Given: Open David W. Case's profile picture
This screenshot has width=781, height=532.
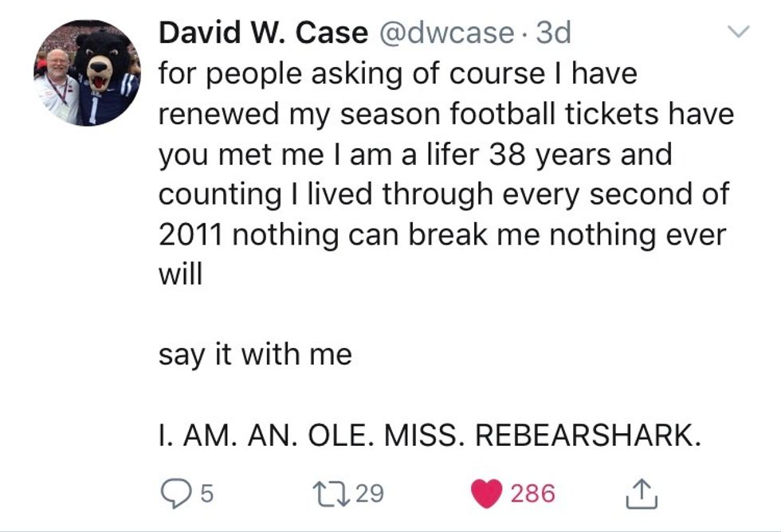Looking at the screenshot, I should [87, 72].
